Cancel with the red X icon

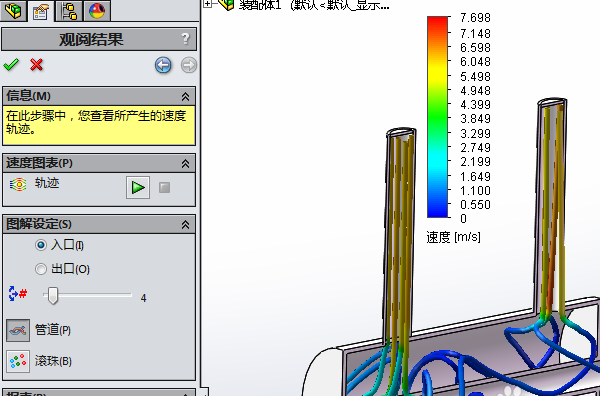pos(36,65)
